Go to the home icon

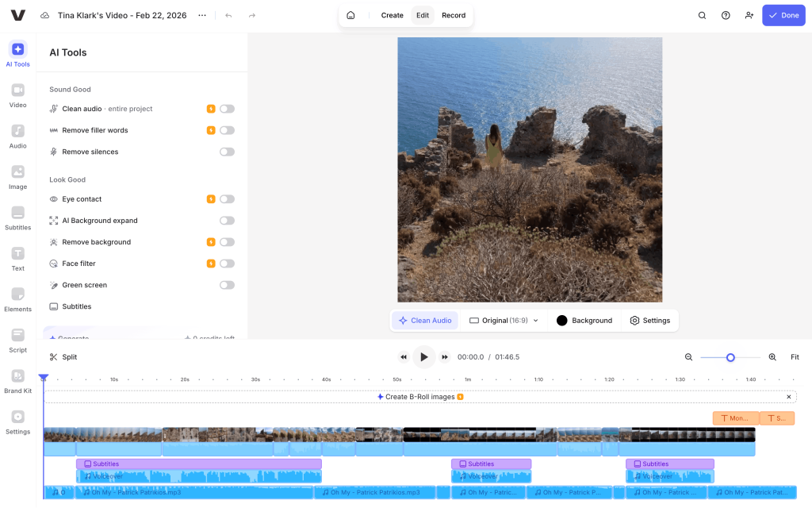pyautogui.click(x=350, y=15)
